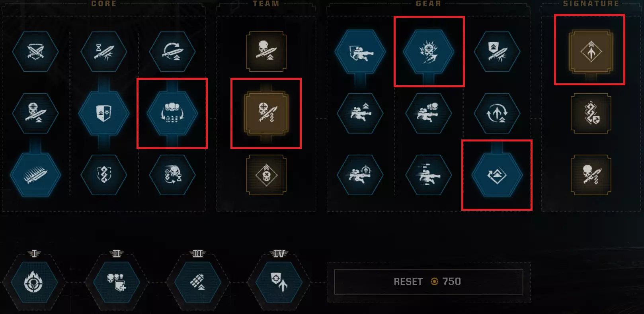Screen dimensions: 644x314
Task: Pick the diamond chevrons Gear perk
Action: [497, 175]
